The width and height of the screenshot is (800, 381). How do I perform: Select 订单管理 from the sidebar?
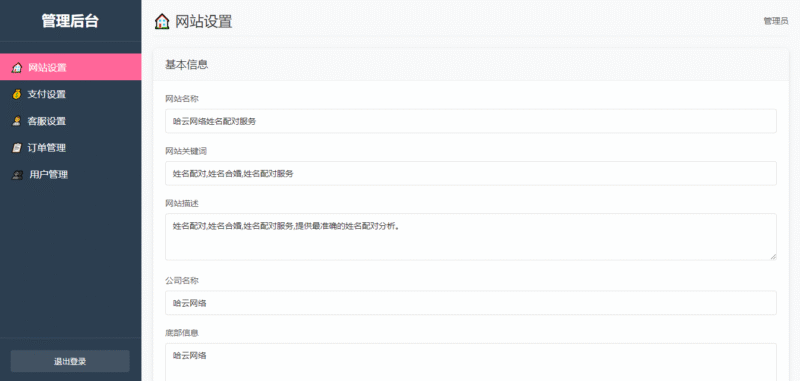(x=70, y=148)
